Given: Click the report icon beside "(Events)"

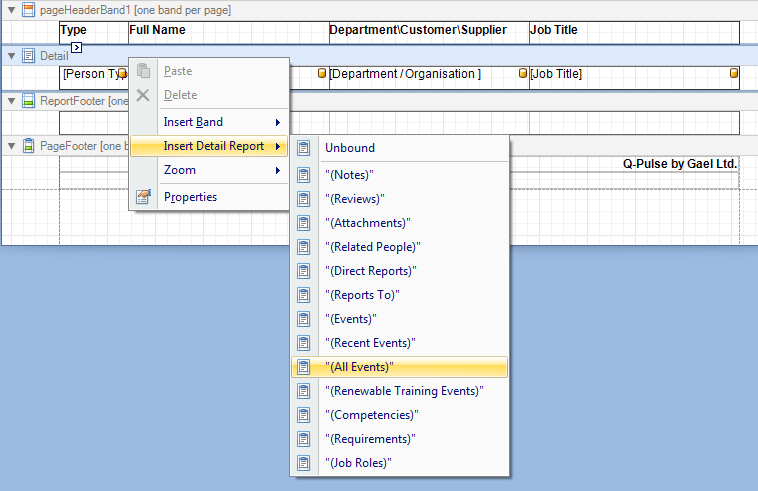Looking at the screenshot, I should (x=304, y=319).
